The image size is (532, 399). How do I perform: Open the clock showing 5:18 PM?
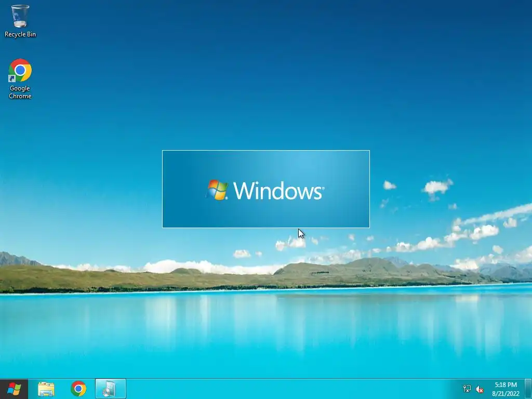[x=506, y=389]
